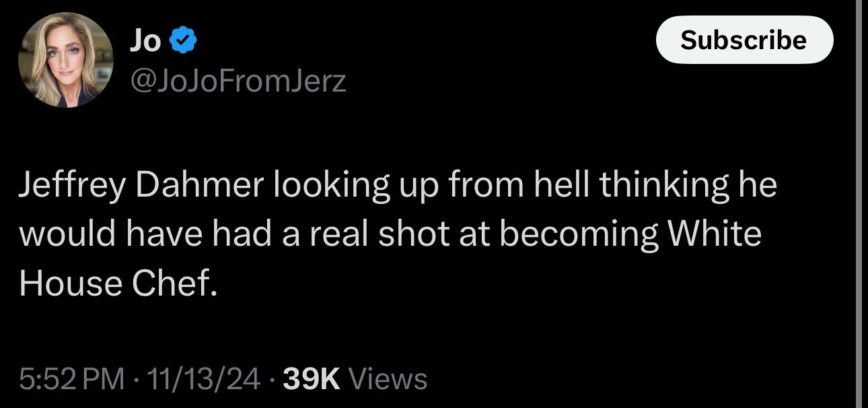Click the Subscribe button
The image size is (868, 408).
click(x=744, y=40)
